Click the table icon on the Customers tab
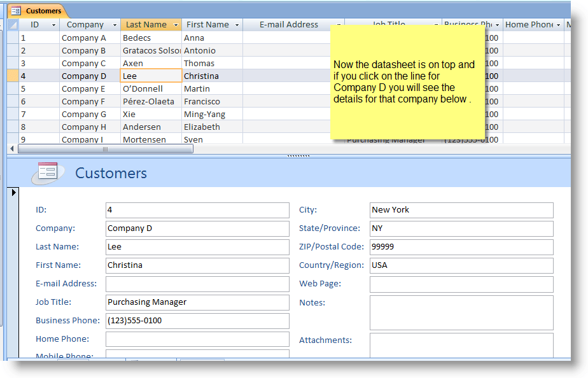Image resolution: width=588 pixels, height=378 pixels. click(x=17, y=11)
